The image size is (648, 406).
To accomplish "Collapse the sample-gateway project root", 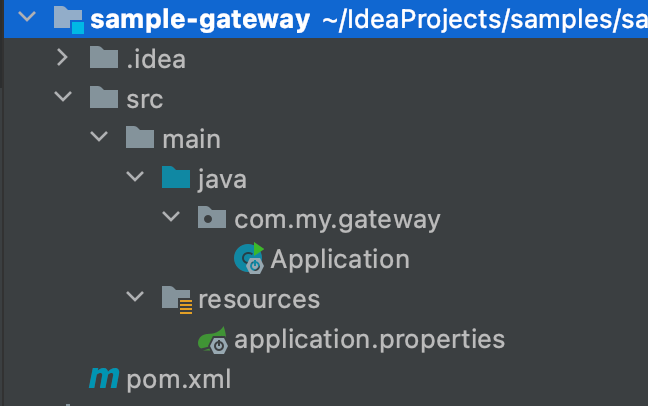I will point(27,17).
